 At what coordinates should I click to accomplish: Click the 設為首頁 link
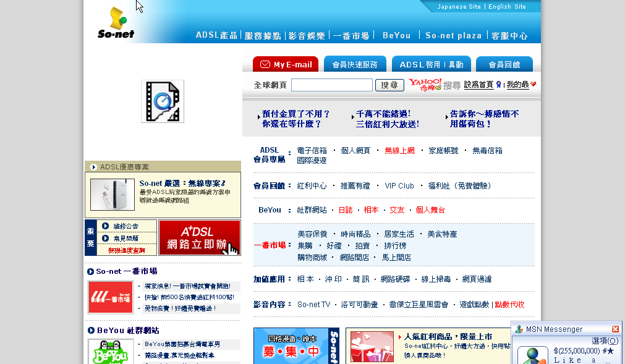coord(478,85)
